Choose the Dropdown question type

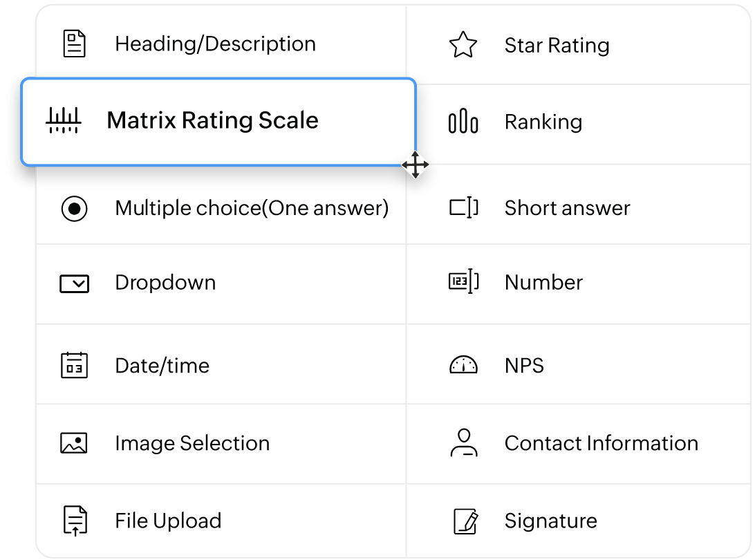(x=165, y=283)
